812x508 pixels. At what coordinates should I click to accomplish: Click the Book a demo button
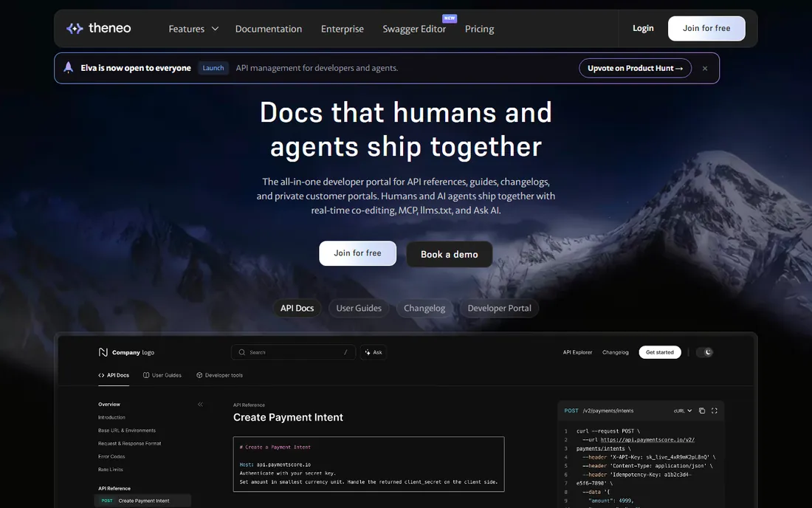(x=450, y=254)
